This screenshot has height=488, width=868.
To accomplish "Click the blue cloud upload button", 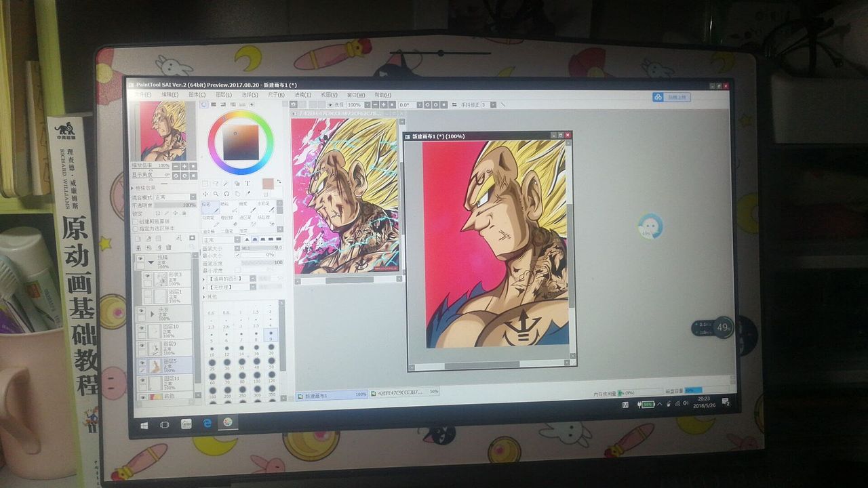I will tap(671, 97).
